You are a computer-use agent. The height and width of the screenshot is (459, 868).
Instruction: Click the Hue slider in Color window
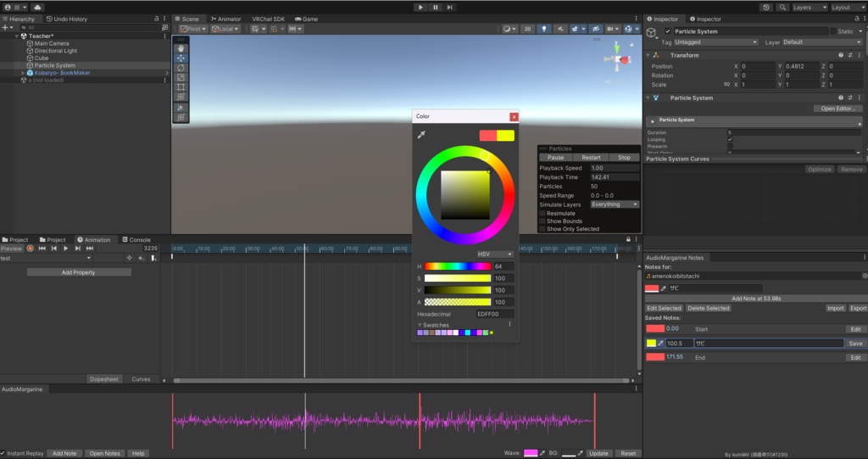tap(457, 266)
